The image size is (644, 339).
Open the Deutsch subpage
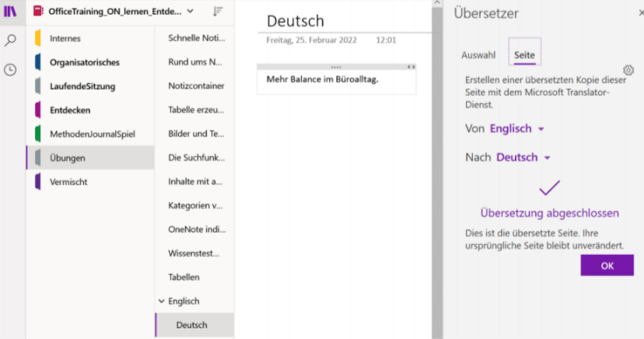(194, 325)
